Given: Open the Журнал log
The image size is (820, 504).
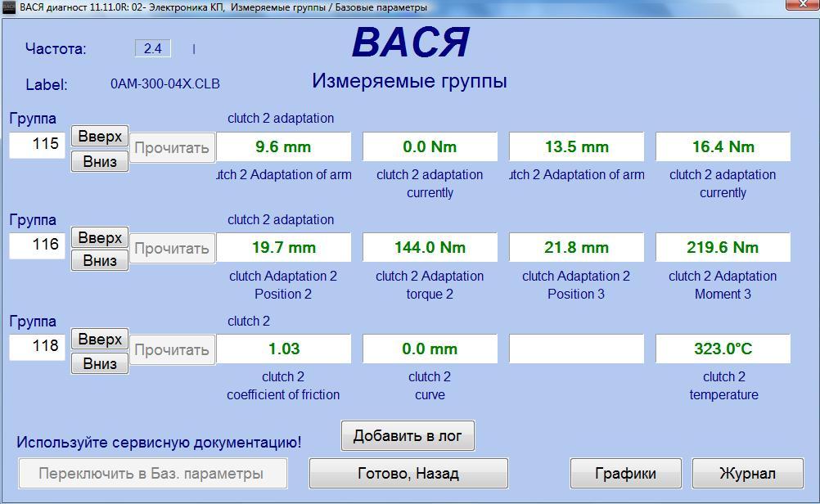Looking at the screenshot, I should point(747,473).
